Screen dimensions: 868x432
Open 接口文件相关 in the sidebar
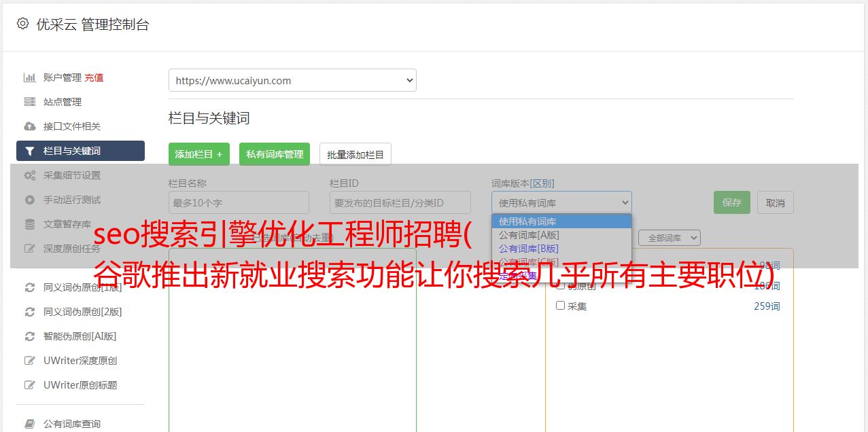72,126
